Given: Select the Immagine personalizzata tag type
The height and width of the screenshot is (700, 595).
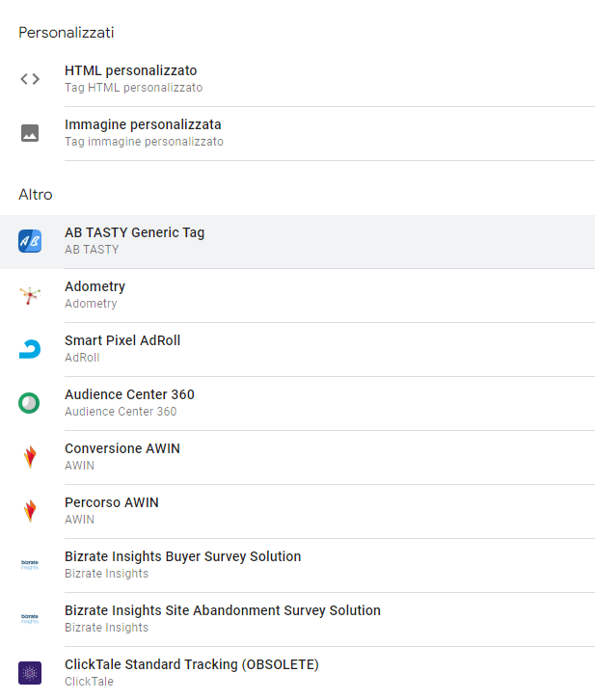Looking at the screenshot, I should [x=297, y=133].
